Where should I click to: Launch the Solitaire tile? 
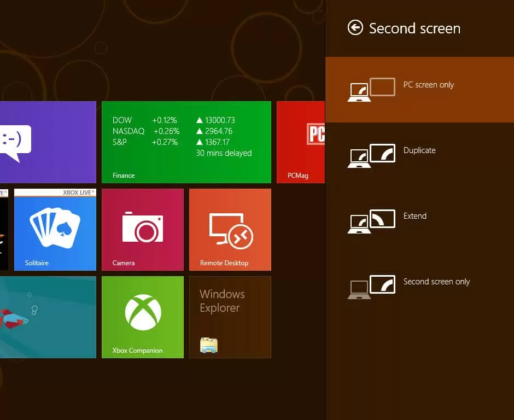(55, 230)
